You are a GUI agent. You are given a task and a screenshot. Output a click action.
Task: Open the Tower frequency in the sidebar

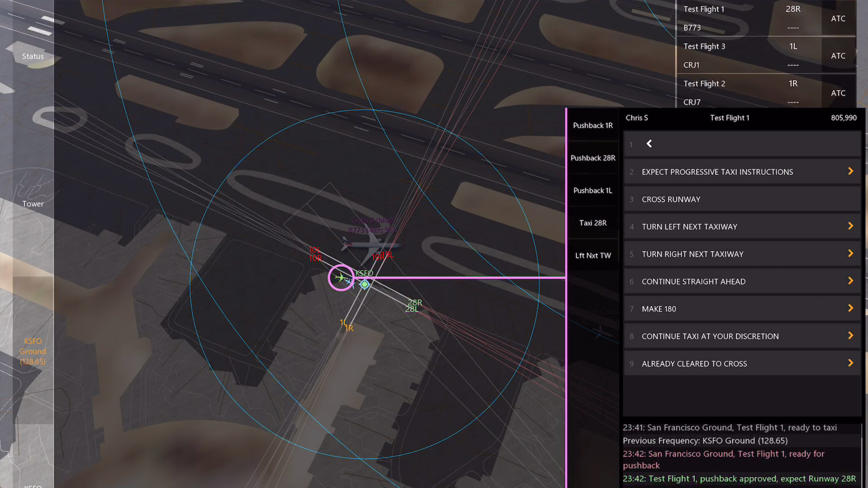pos(33,204)
